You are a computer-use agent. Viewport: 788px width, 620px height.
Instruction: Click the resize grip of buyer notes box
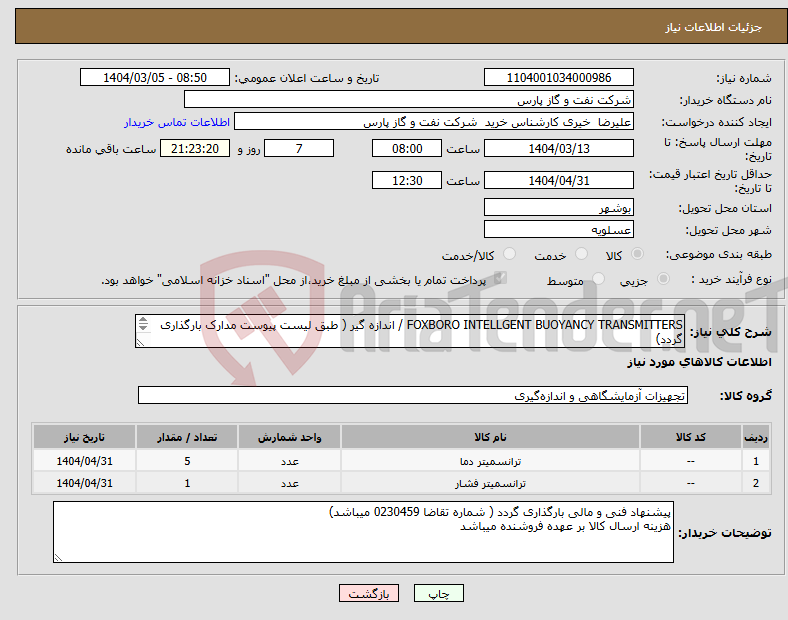58,558
